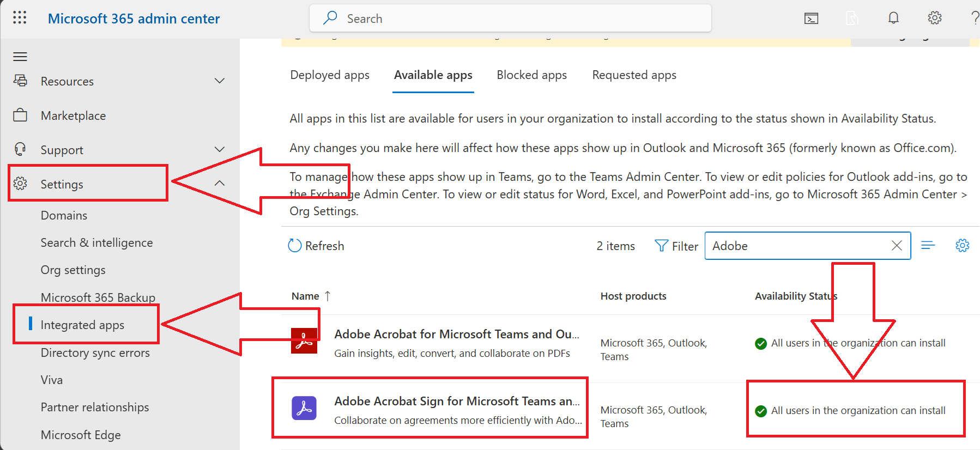Click the header search magnifier icon
This screenshot has width=980, height=450.
330,18
